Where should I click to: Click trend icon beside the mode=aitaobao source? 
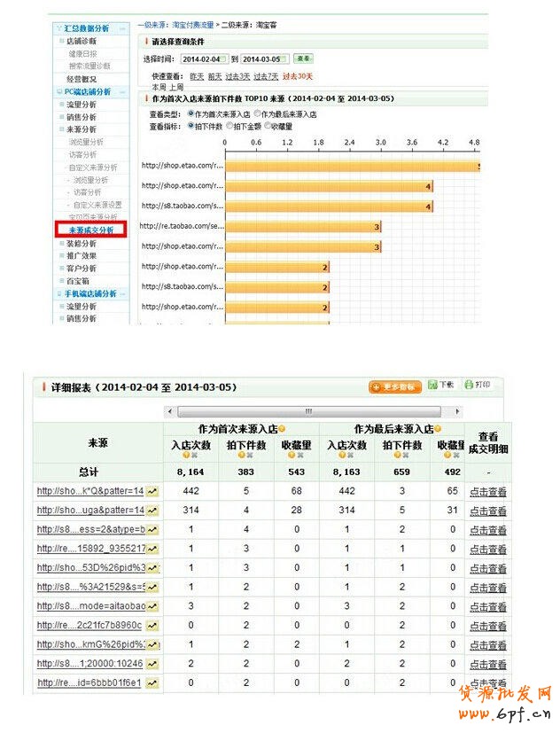pos(152,606)
